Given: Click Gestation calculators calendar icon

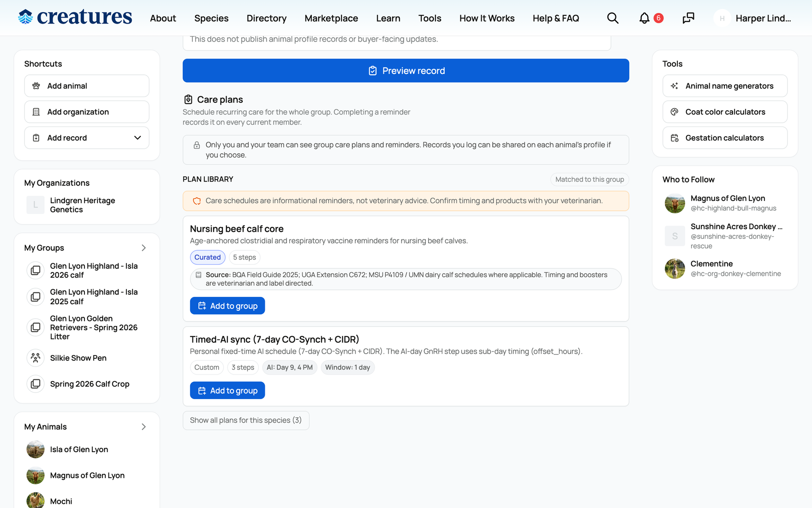Looking at the screenshot, I should tap(675, 138).
